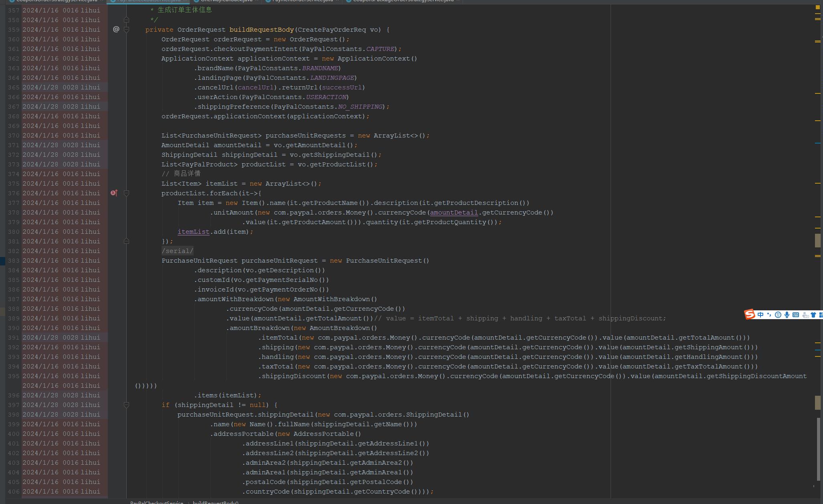Click the lambda gutter icon on line 376

coord(114,193)
